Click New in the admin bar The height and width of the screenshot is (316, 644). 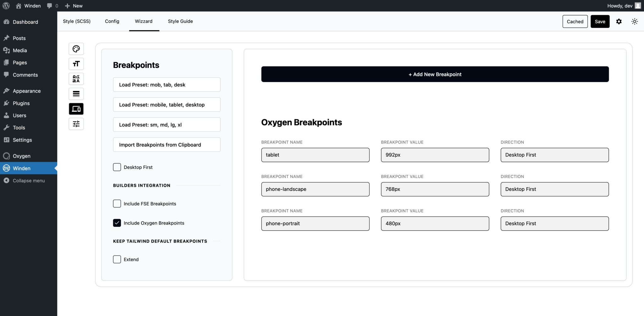click(x=74, y=6)
